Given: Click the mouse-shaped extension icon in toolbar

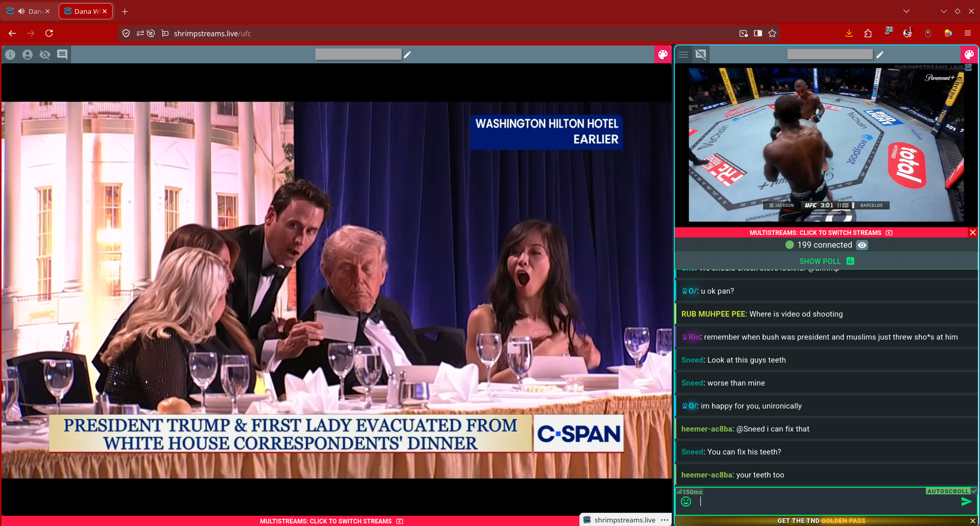Looking at the screenshot, I should (x=928, y=33).
